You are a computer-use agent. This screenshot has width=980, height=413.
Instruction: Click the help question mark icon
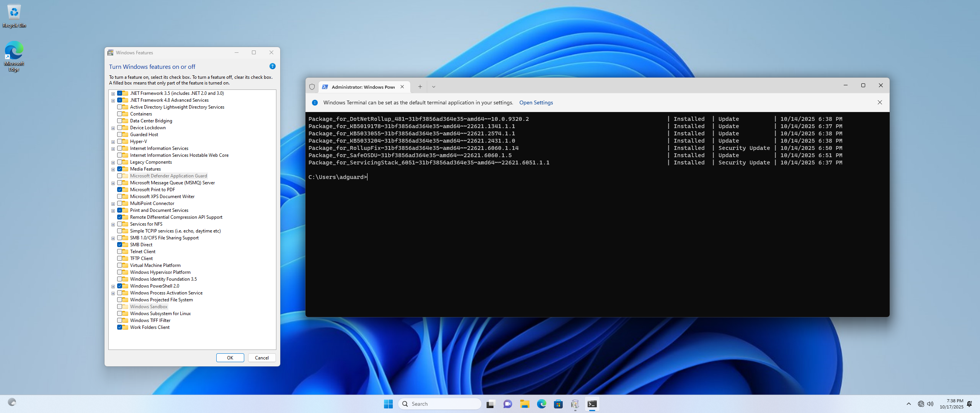pos(272,66)
